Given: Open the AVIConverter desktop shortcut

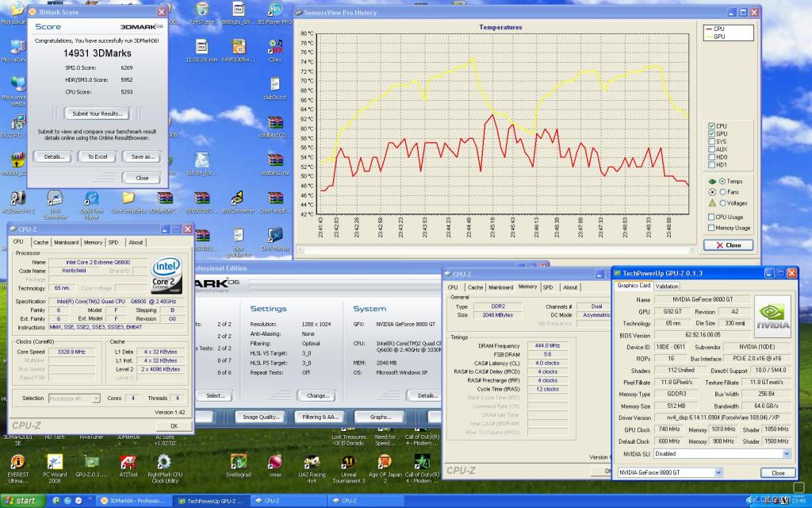Looking at the screenshot, I should tap(238, 202).
